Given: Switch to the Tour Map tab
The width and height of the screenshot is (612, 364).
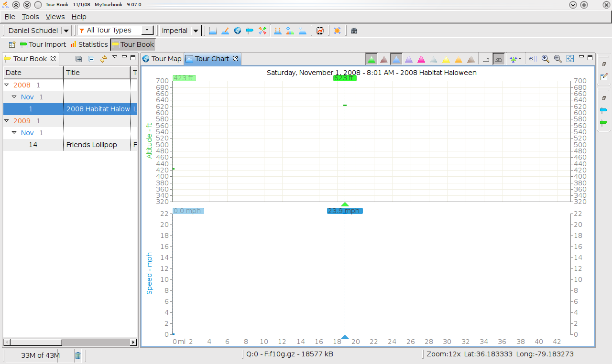Looking at the screenshot, I should pos(162,59).
